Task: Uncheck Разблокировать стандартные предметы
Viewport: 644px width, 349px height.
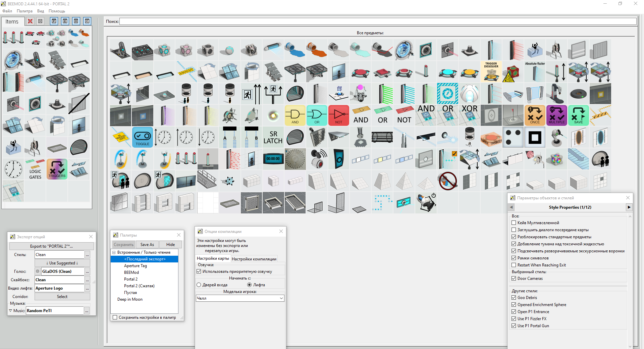Action: point(514,237)
